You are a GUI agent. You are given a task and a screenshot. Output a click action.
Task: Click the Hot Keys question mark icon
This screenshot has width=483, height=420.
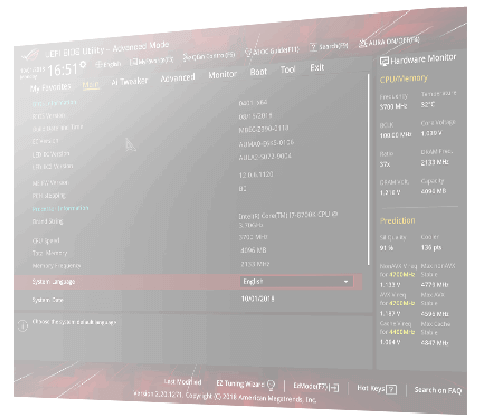click(x=392, y=389)
